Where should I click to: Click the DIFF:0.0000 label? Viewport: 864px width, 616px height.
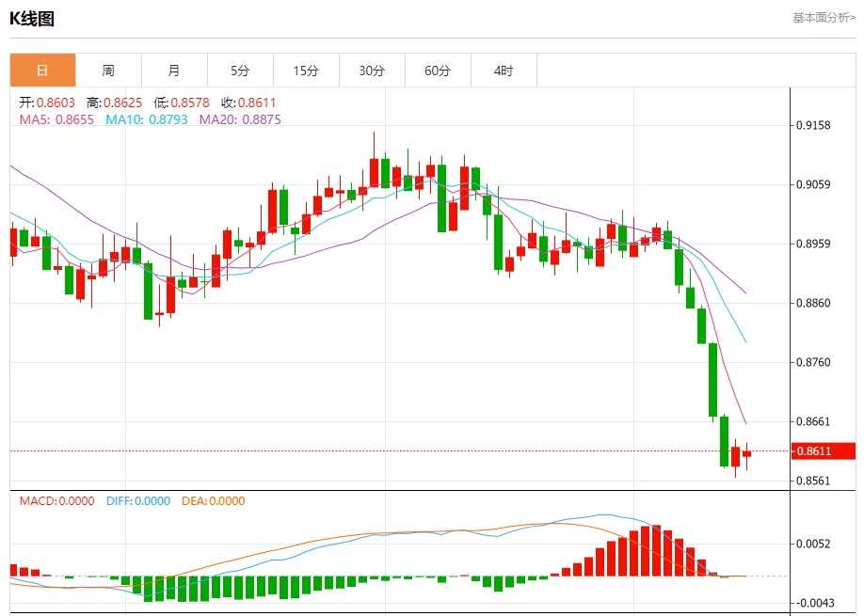click(138, 501)
